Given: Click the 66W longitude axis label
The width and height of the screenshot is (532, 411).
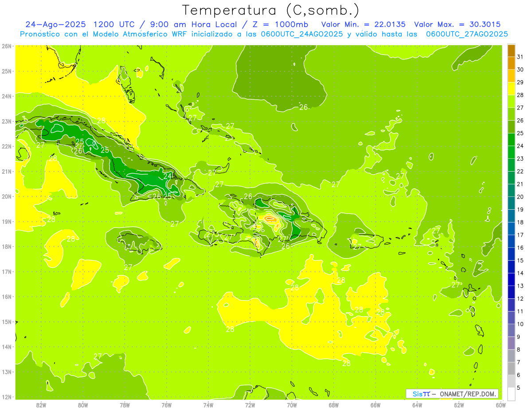Looking at the screenshot, I should click(375, 405).
